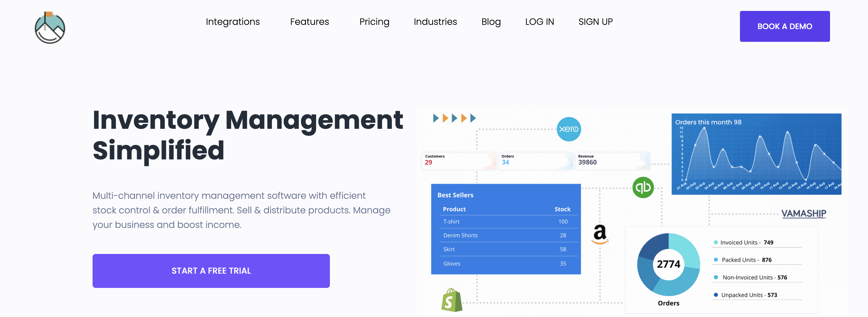The height and width of the screenshot is (317, 868).
Task: Click the Xero integration icon
Action: 568,129
